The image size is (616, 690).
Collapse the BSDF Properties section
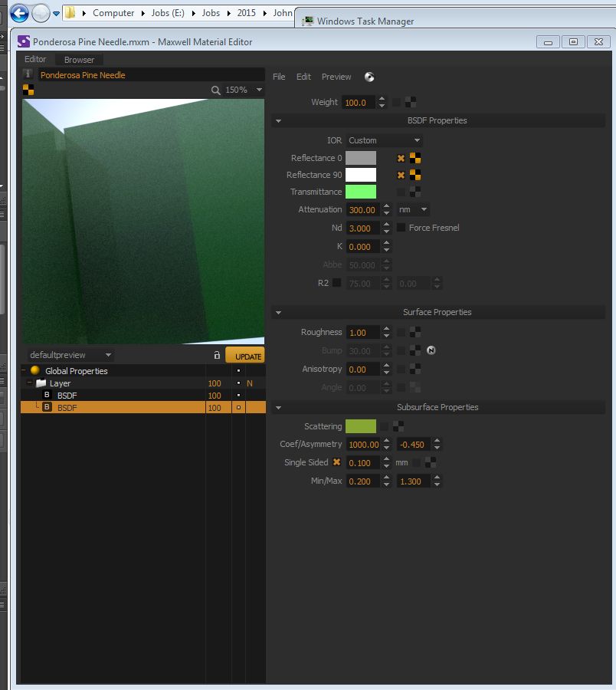pyautogui.click(x=278, y=120)
